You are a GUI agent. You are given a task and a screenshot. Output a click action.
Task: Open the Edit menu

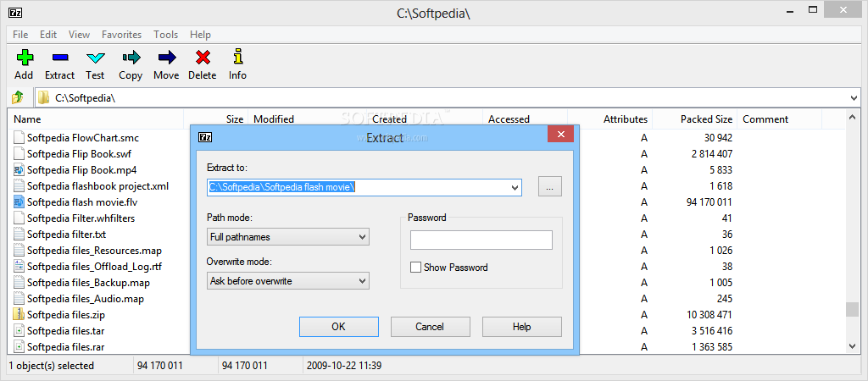tap(48, 34)
